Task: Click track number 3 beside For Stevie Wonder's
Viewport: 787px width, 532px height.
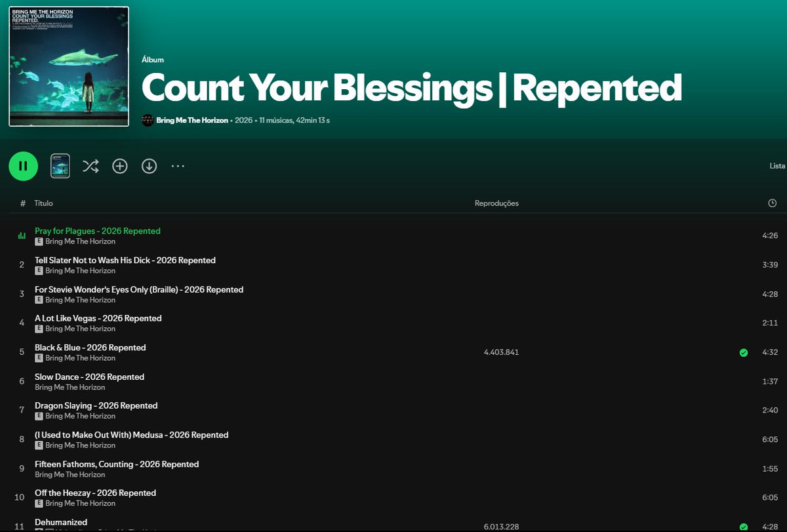Action: click(22, 294)
